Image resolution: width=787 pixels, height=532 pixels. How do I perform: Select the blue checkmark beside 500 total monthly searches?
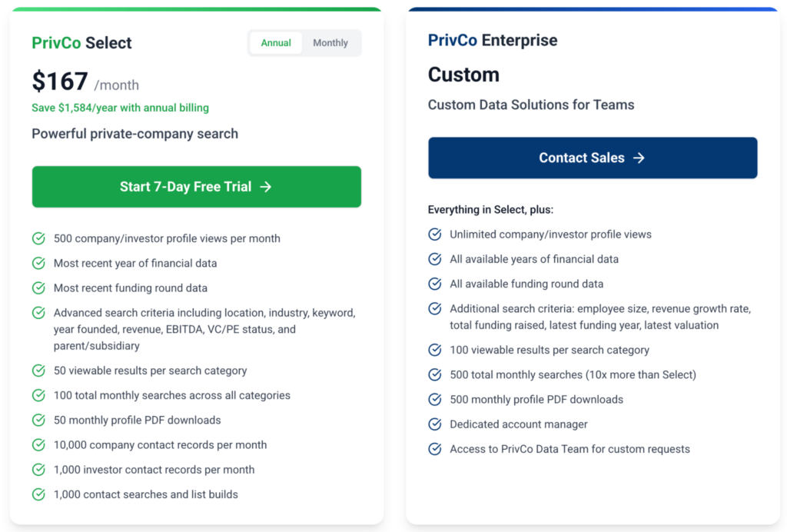[x=434, y=374]
